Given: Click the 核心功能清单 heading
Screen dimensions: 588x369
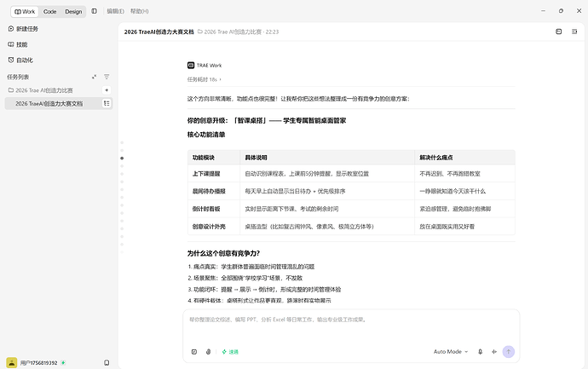Looking at the screenshot, I should [206, 135].
